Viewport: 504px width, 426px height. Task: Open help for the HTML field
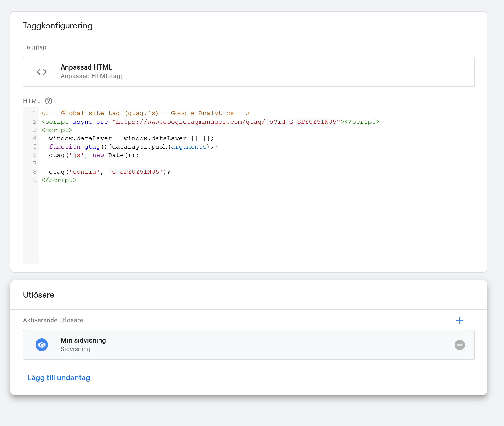tap(48, 101)
